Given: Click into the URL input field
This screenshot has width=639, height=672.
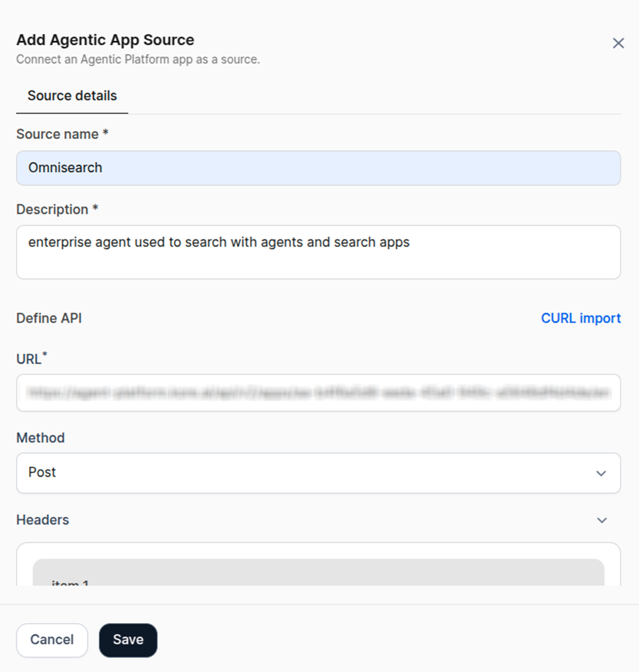Looking at the screenshot, I should click(x=318, y=393).
